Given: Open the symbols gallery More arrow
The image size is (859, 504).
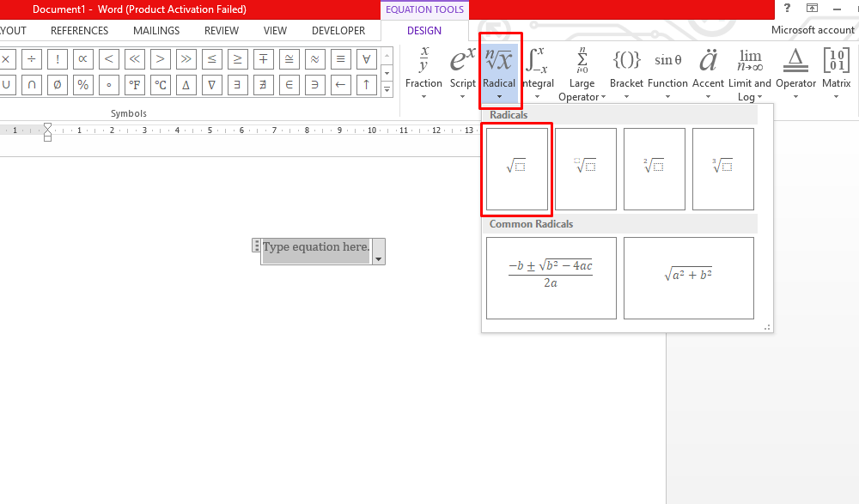Looking at the screenshot, I should pos(387,90).
